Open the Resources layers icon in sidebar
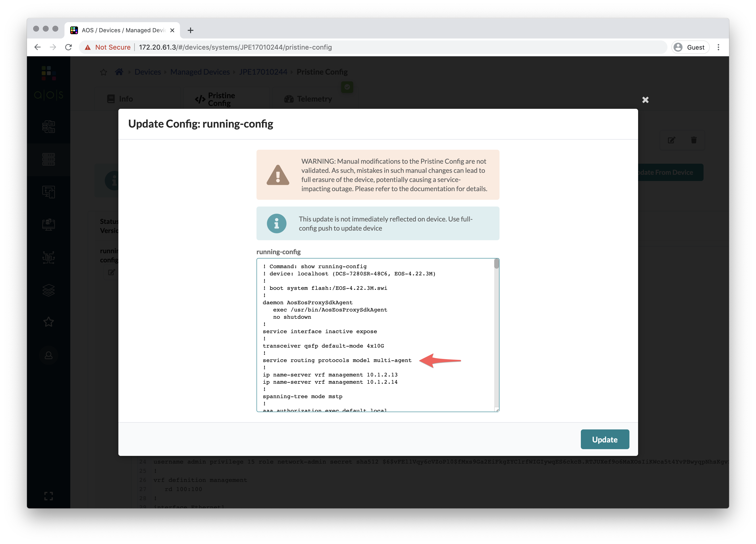This screenshot has width=756, height=544. click(49, 290)
